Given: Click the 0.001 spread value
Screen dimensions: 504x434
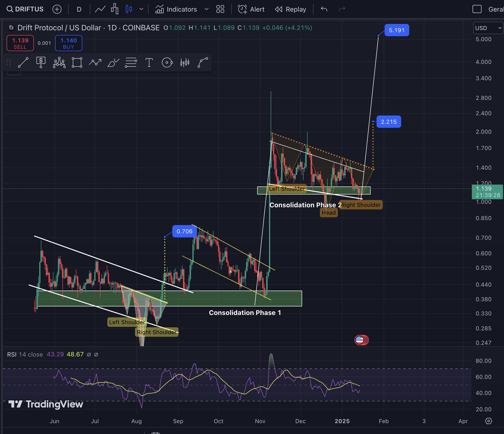Looking at the screenshot, I should 44,43.
